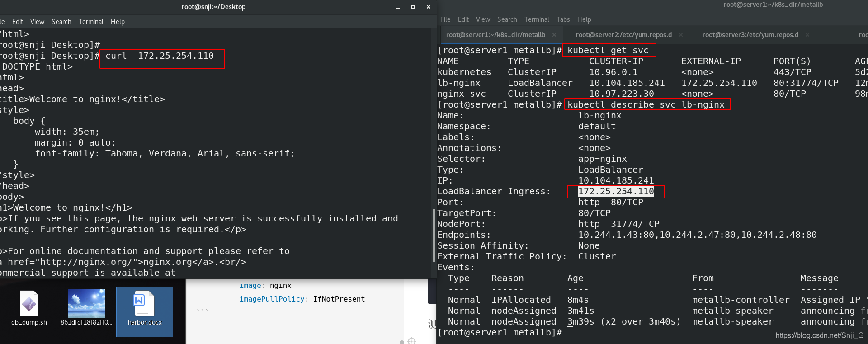Maximize the snji terminal window
Screen dimensions: 868x344
[413, 7]
